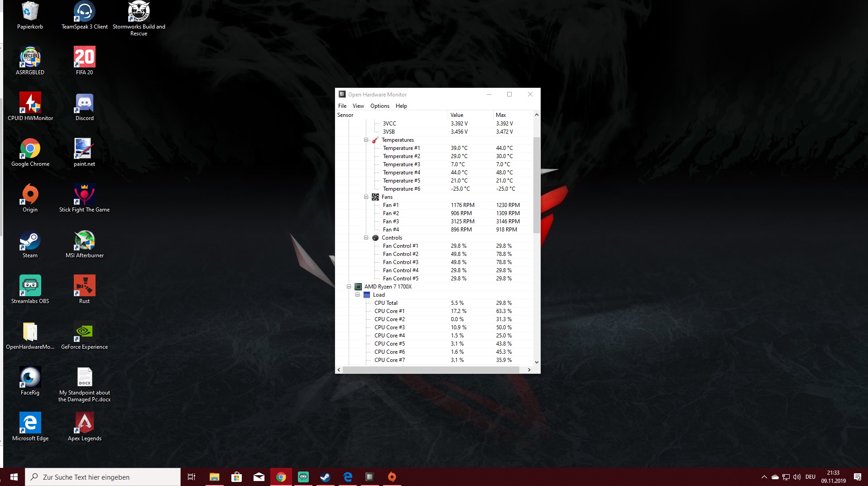Select the OpenHardwareMonitor folder icon
The image size is (868, 486).
30,336
